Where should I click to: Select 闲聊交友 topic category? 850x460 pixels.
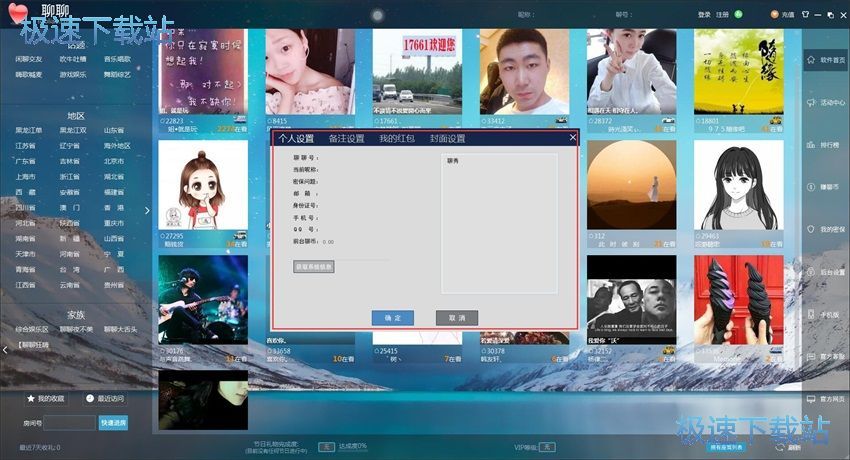(x=29, y=59)
